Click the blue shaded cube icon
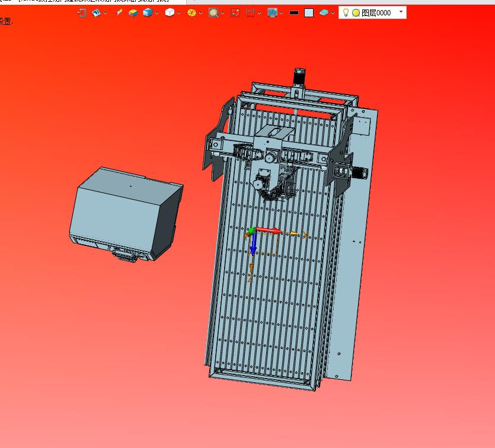The width and height of the screenshot is (495, 448). (148, 12)
